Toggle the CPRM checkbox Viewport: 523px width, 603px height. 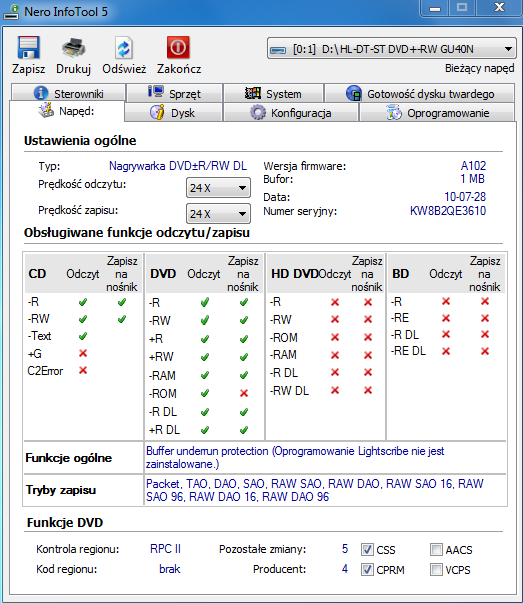(x=367, y=570)
